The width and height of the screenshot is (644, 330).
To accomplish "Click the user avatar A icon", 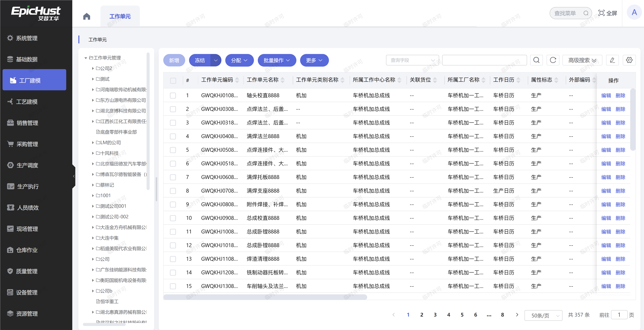I will coord(634,12).
